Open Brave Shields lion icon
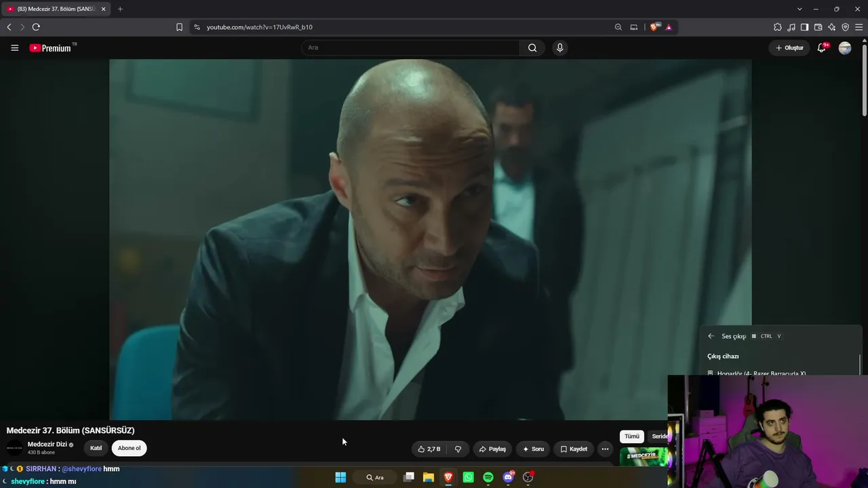The width and height of the screenshot is (868, 488). pyautogui.click(x=654, y=27)
